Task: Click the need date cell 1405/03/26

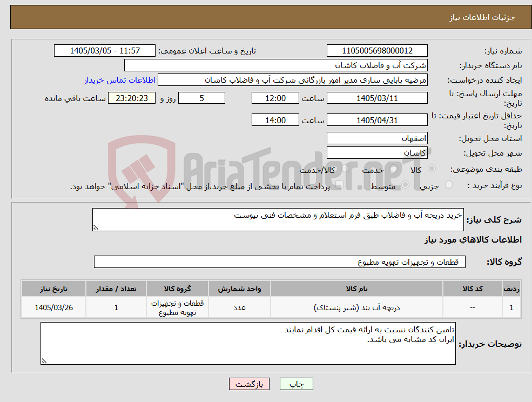Action: tap(53, 307)
